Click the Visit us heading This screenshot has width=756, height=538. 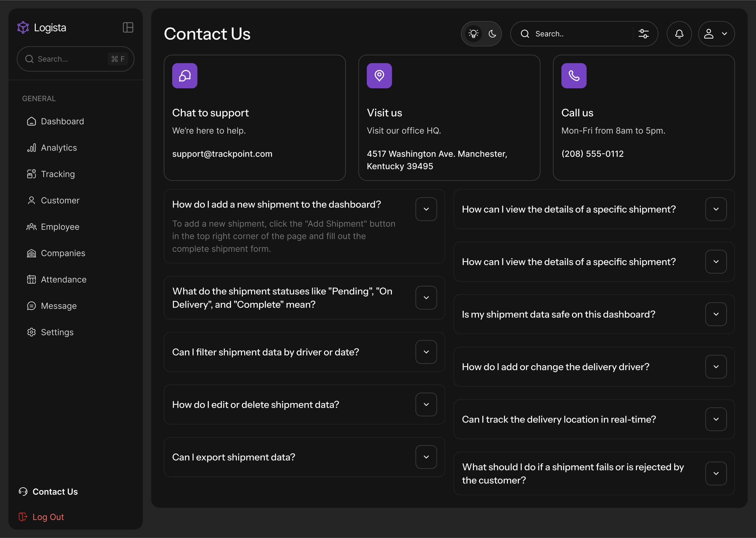point(384,113)
